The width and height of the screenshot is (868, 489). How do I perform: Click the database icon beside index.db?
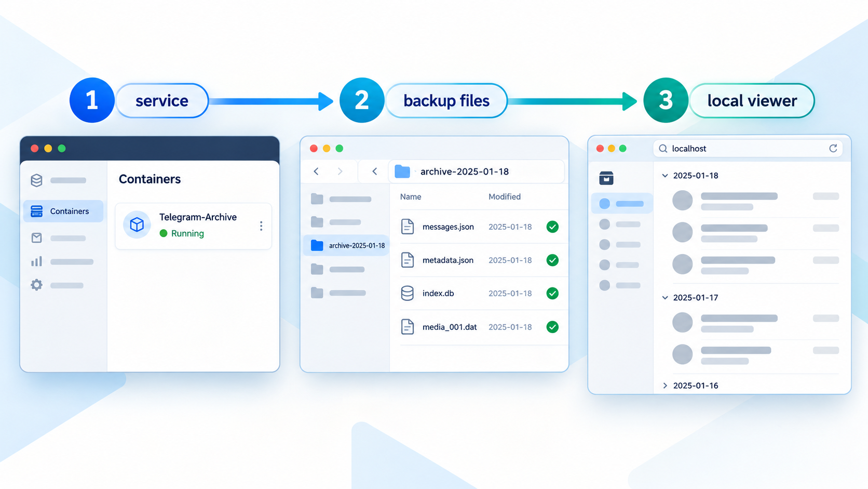[408, 293]
